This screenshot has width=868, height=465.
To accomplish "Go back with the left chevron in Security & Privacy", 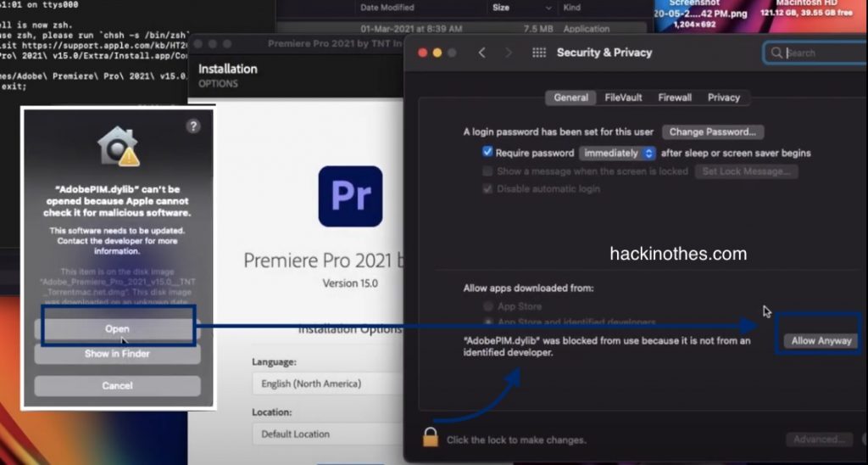I will point(481,52).
